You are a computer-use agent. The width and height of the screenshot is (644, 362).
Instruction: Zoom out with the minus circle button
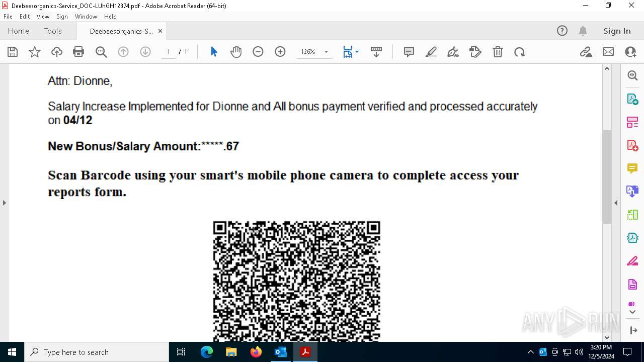[x=258, y=52]
